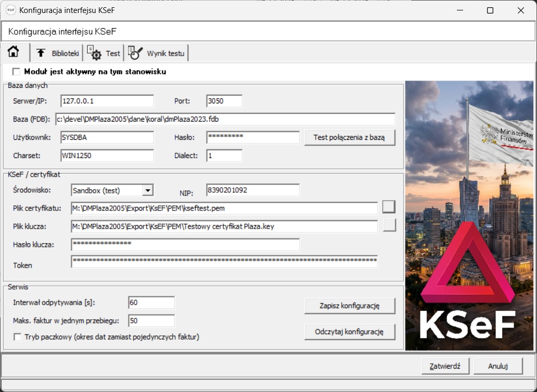Maximize the Konfiguracja interfejsu KSeF window

(x=490, y=10)
